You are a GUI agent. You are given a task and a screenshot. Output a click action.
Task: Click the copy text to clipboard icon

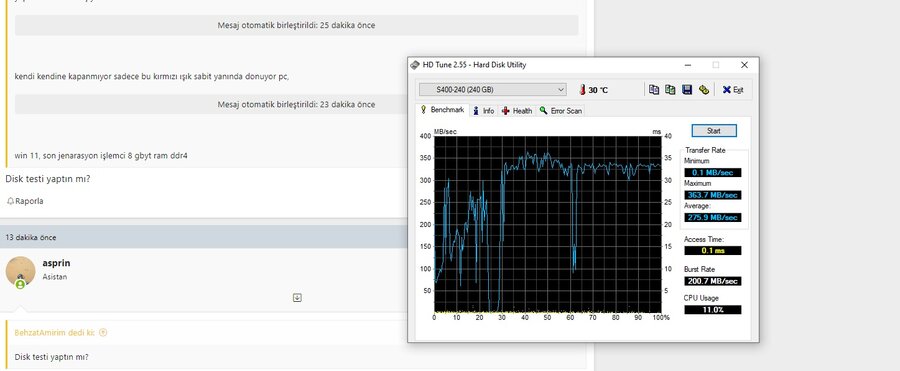654,90
